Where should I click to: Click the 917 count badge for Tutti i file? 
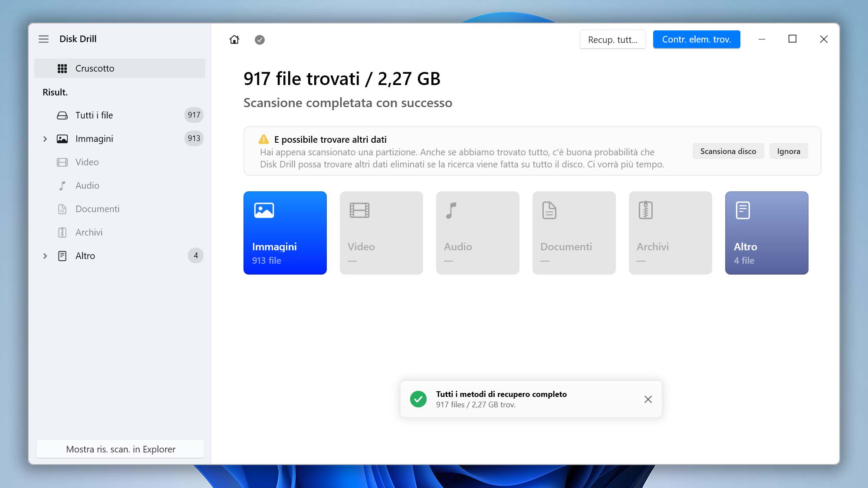[194, 115]
